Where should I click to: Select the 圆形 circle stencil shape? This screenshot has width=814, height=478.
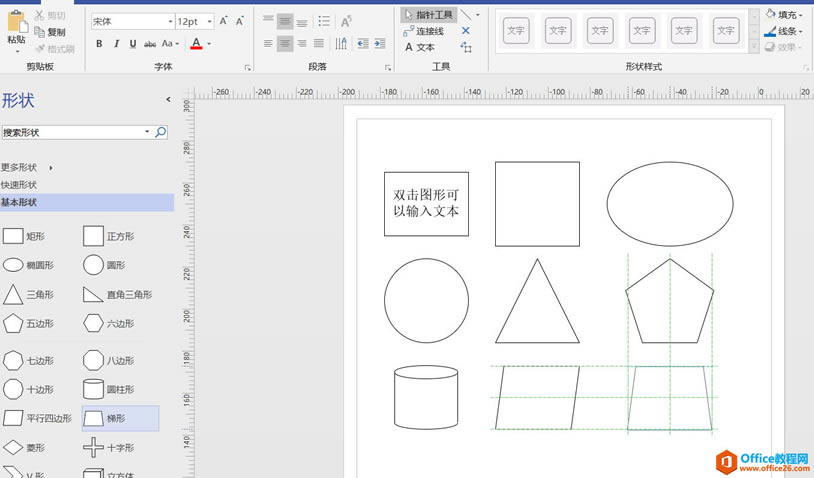(x=104, y=265)
